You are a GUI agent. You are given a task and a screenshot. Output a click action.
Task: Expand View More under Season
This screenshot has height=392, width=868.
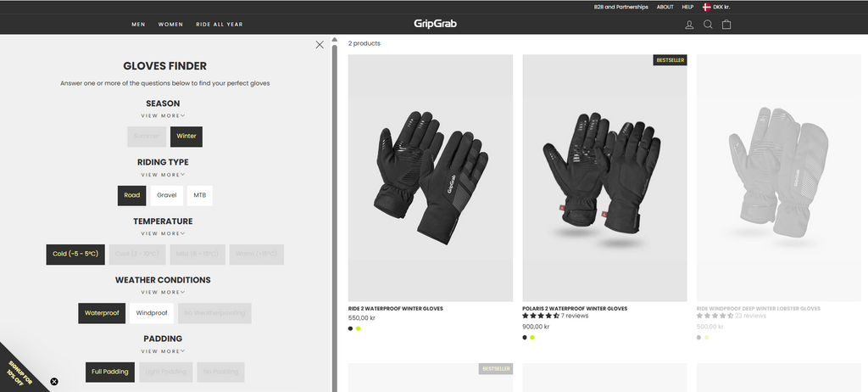pos(163,116)
